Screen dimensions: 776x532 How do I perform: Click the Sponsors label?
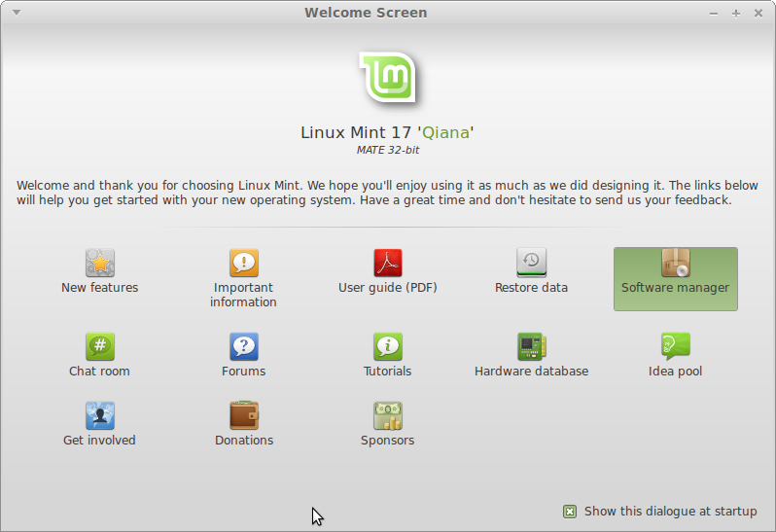[387, 440]
